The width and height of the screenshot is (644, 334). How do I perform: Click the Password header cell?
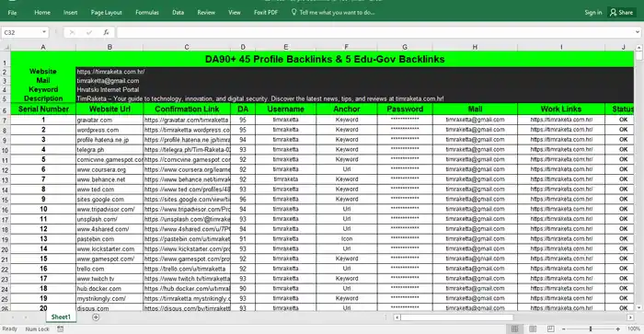click(405, 109)
